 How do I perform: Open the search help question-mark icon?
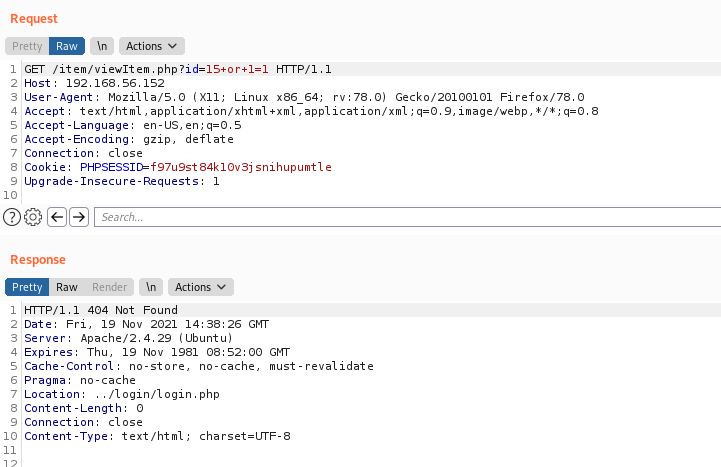coord(12,217)
